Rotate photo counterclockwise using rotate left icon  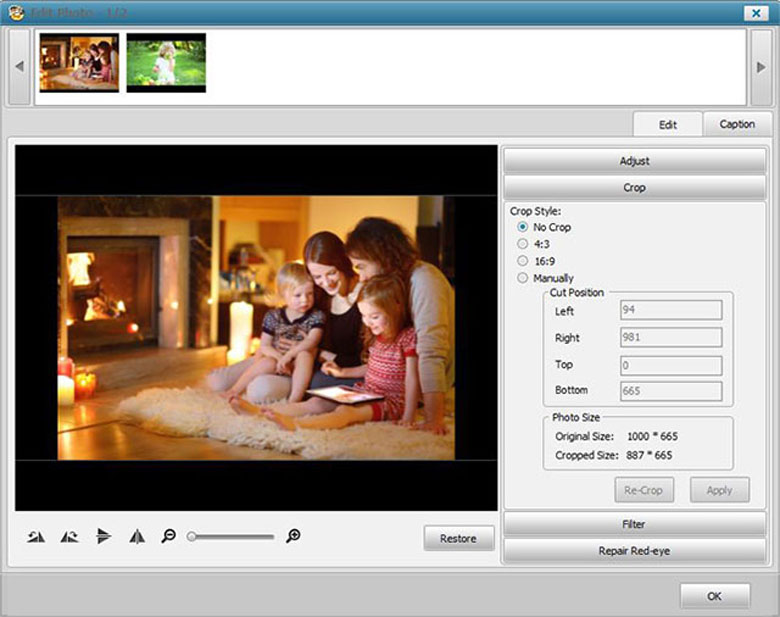[36, 536]
